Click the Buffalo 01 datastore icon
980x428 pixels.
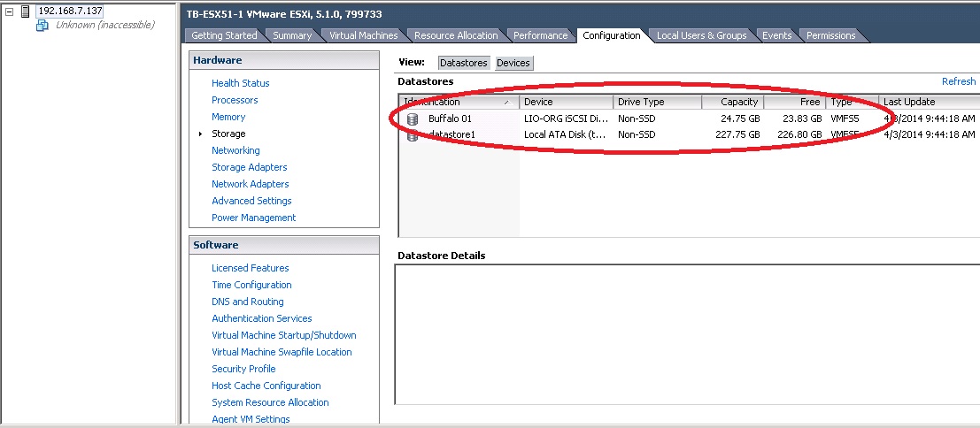click(x=412, y=118)
